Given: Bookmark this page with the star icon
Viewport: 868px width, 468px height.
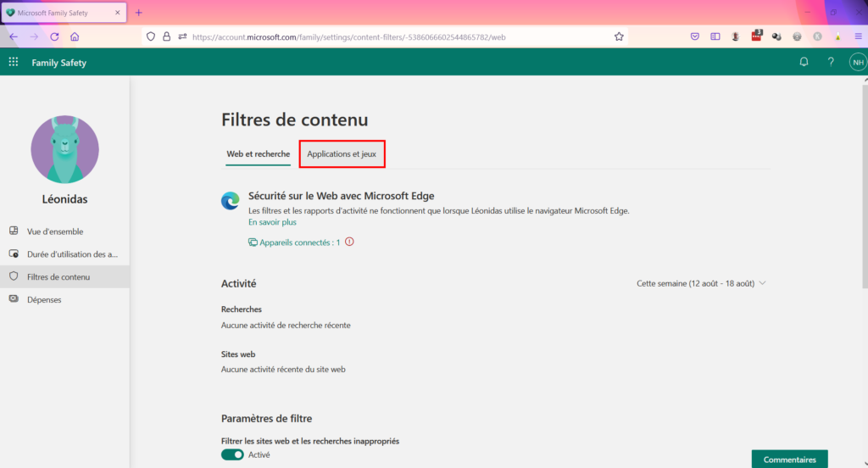Looking at the screenshot, I should click(x=619, y=36).
